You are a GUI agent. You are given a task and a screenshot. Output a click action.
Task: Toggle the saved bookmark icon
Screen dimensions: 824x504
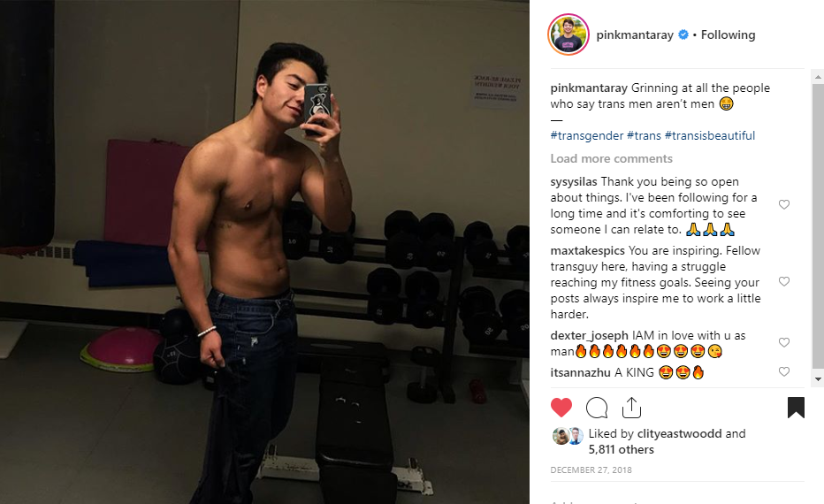[x=796, y=408]
